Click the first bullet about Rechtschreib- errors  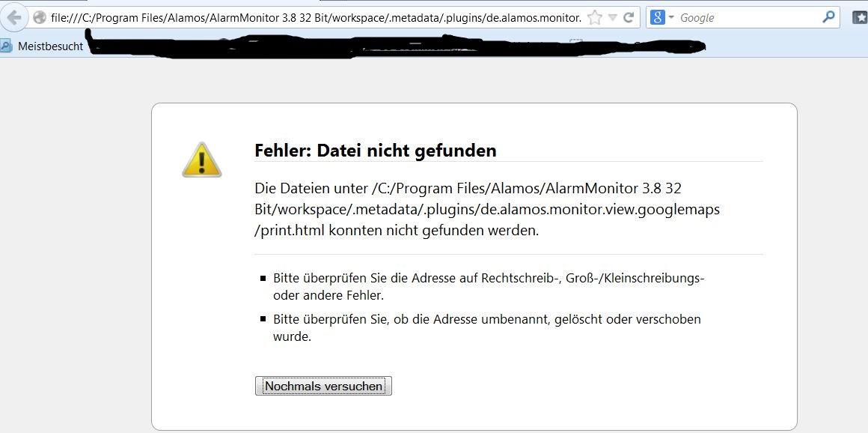click(x=488, y=286)
